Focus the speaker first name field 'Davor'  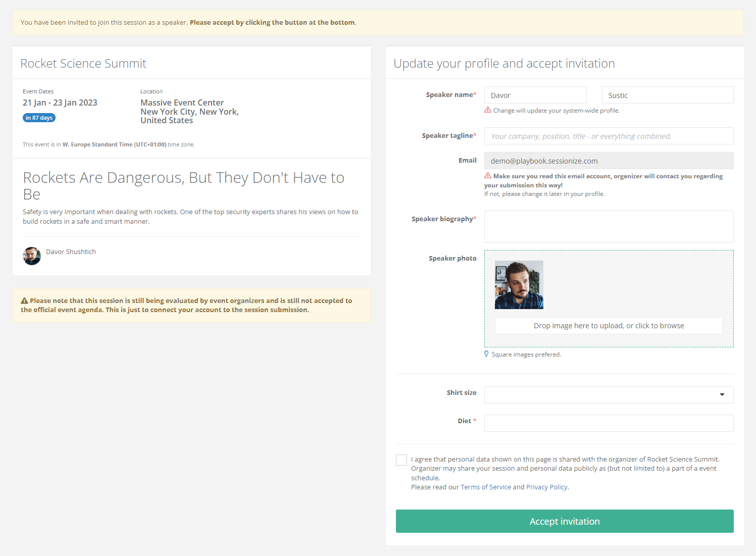[x=535, y=95]
